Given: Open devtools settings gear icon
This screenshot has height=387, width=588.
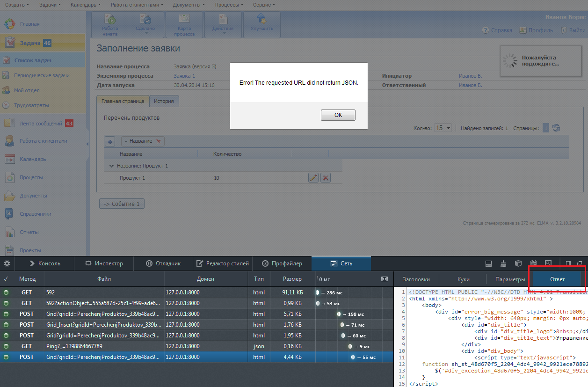Looking at the screenshot, I should [7, 263].
